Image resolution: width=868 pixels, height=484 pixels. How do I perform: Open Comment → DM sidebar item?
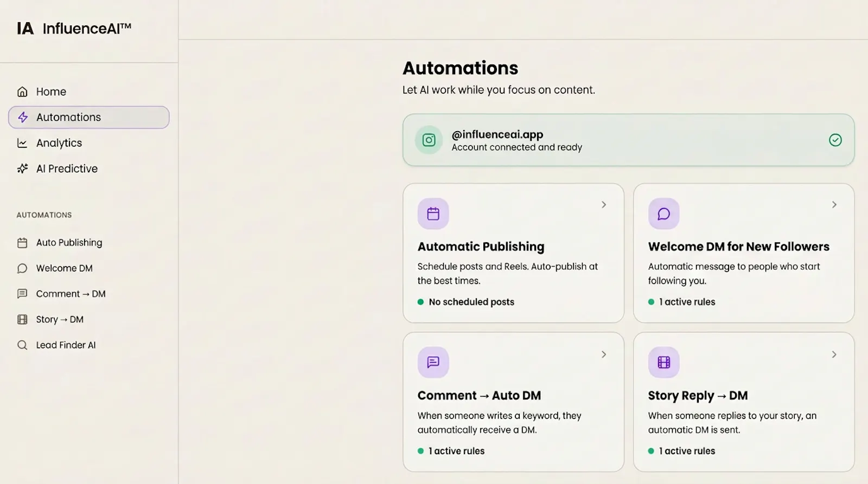(89, 294)
